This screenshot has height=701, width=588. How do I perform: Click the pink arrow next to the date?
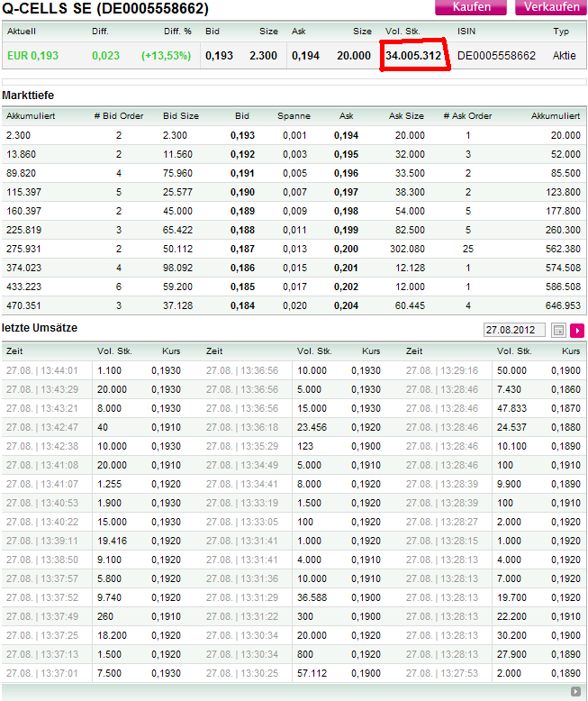[x=577, y=331]
